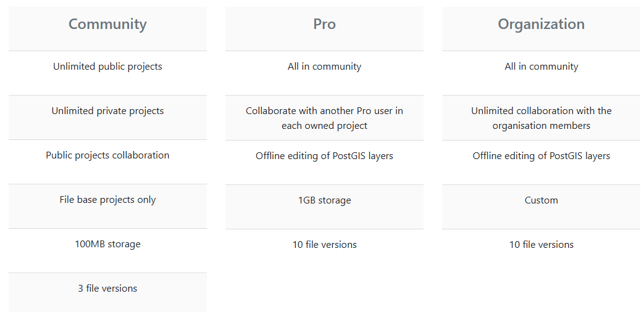Screen dimensions: 644x312
Task: Click the Organization plan heading
Action: click(541, 24)
